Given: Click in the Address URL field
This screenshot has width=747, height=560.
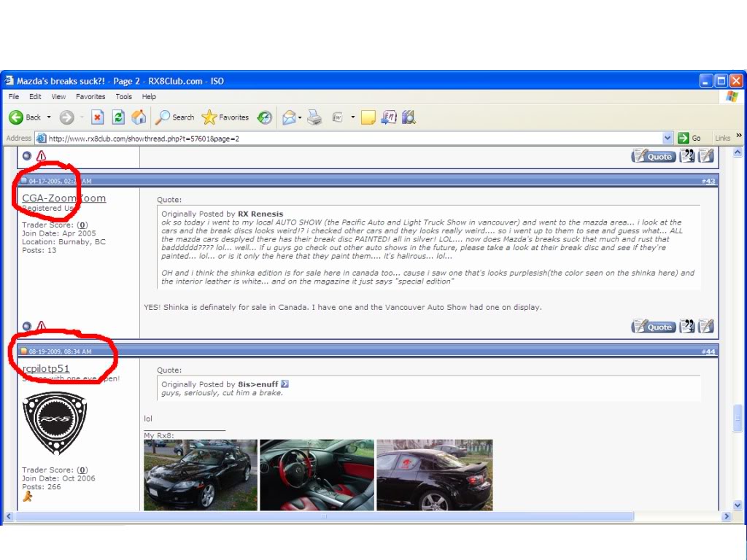Looking at the screenshot, I should [x=352, y=139].
